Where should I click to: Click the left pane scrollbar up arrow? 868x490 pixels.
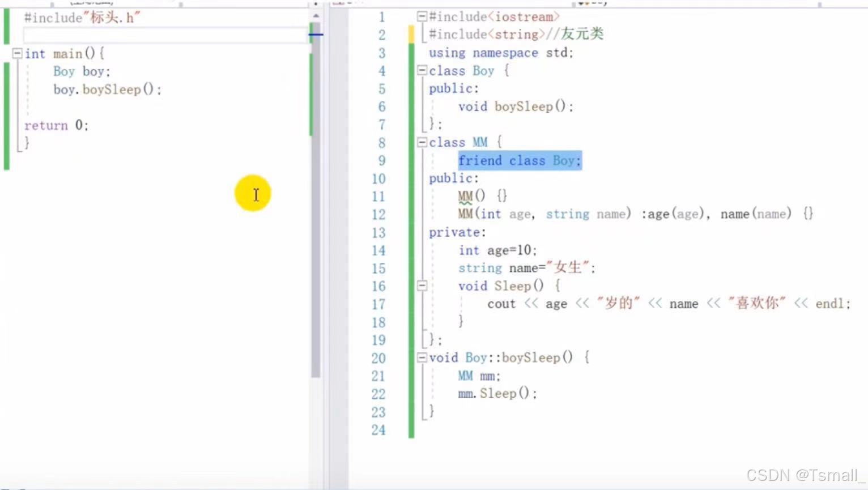tap(316, 16)
